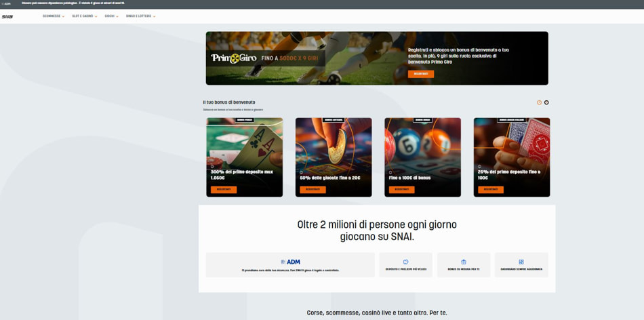644x320 pixels.
Task: Click the info icon above 300% del primo deposito
Action: [212, 166]
